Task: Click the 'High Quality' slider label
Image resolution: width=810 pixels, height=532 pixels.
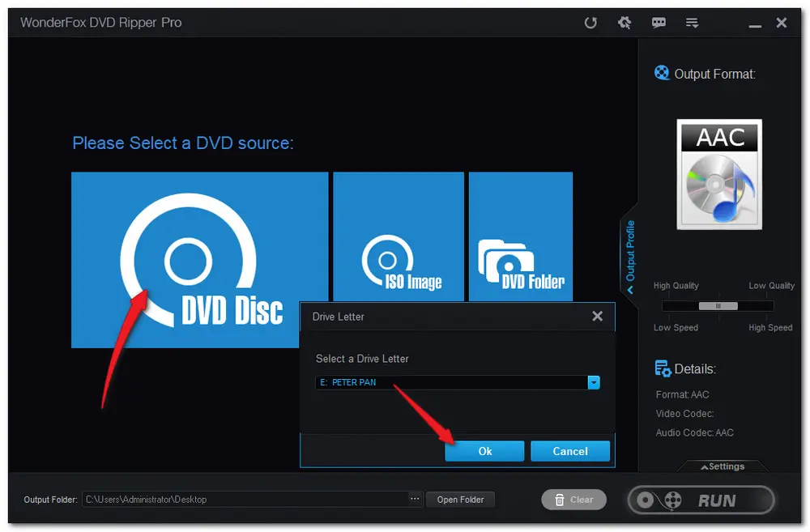Action: 676,286
